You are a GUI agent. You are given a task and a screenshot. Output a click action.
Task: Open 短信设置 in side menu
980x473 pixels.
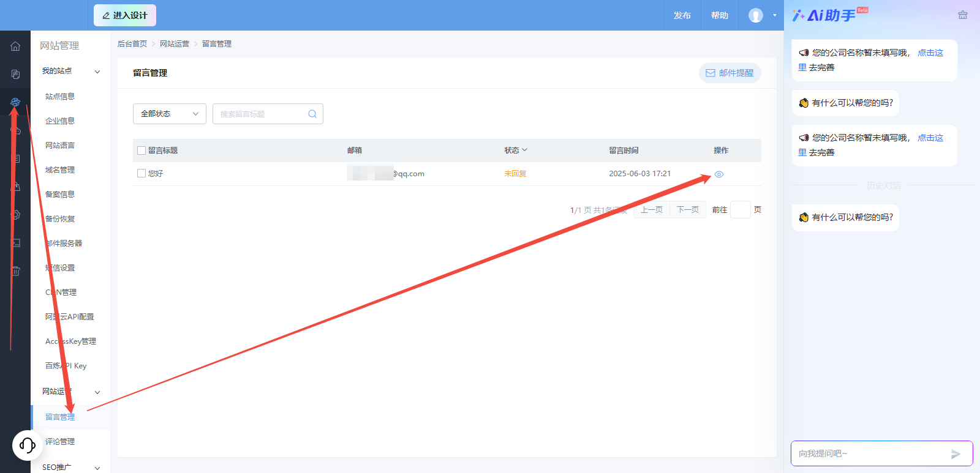click(60, 268)
